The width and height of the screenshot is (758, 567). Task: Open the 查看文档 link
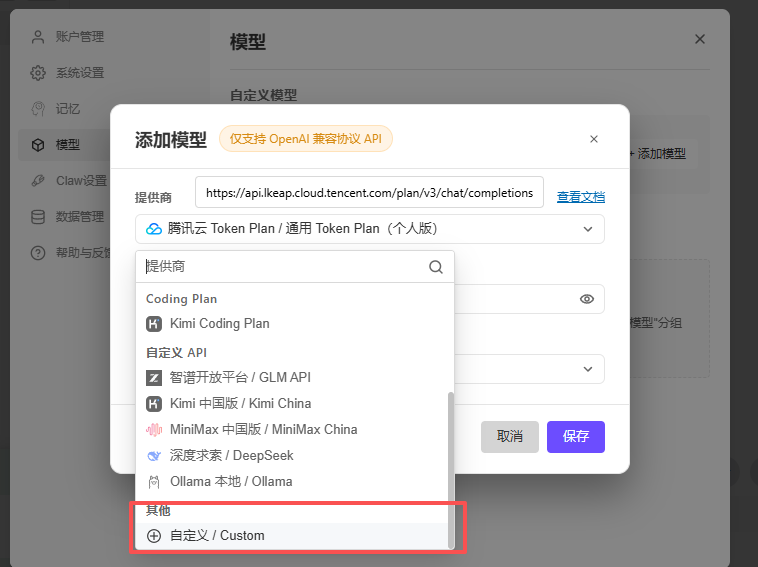tap(581, 197)
